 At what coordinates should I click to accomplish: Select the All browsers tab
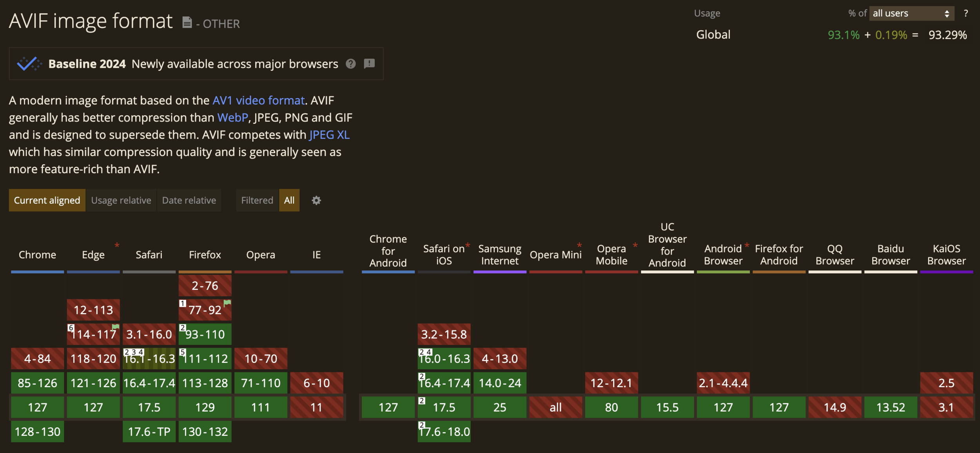pyautogui.click(x=289, y=200)
